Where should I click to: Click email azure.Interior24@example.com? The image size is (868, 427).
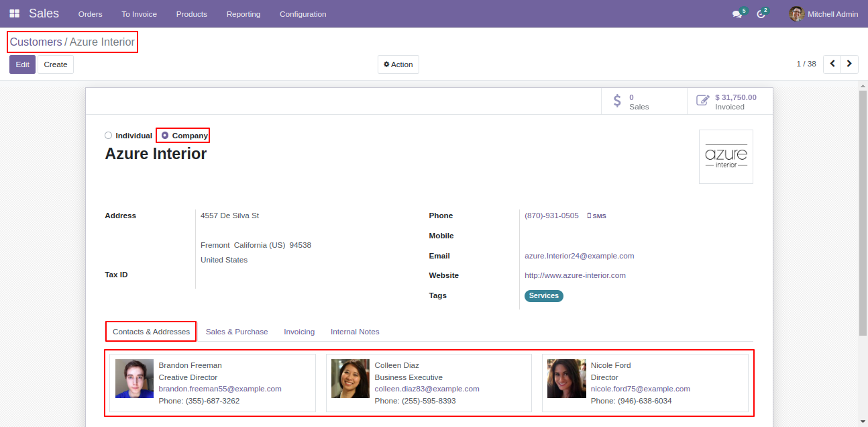580,256
